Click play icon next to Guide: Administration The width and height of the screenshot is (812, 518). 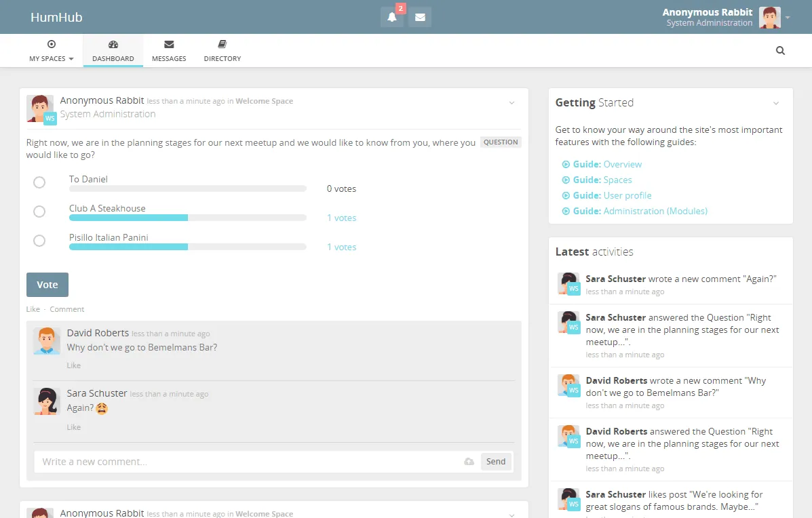coord(566,211)
